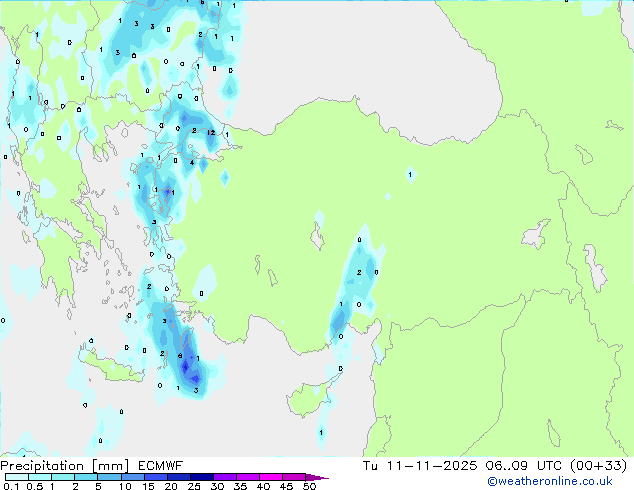Viewport: 634px width, 490px height.
Task: Click the 0.1–0.5 mm legend swatch
Action: (x=17, y=477)
